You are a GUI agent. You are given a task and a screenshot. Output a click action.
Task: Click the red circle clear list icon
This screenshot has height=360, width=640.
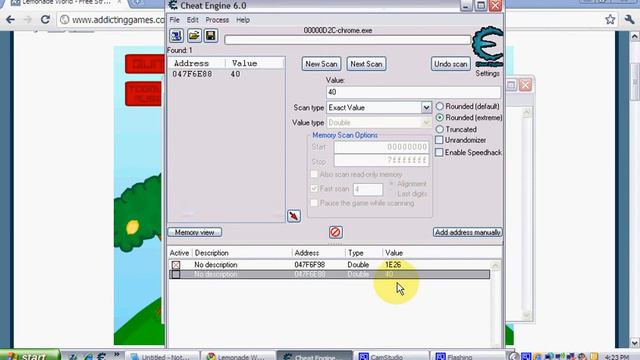(336, 232)
